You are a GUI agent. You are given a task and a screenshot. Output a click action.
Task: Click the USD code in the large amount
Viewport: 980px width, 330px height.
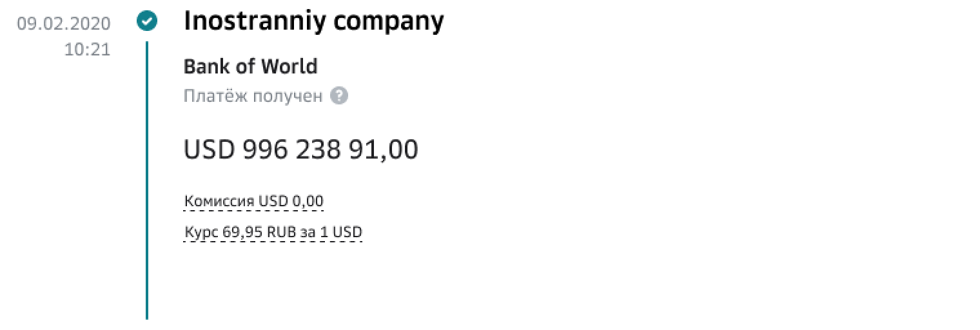point(209,150)
